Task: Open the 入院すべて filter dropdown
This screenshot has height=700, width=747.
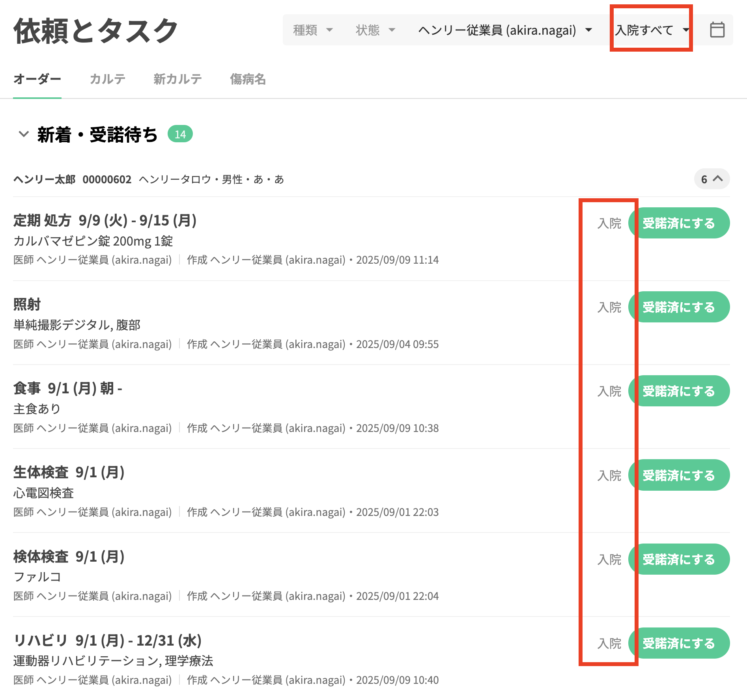Action: (x=652, y=30)
